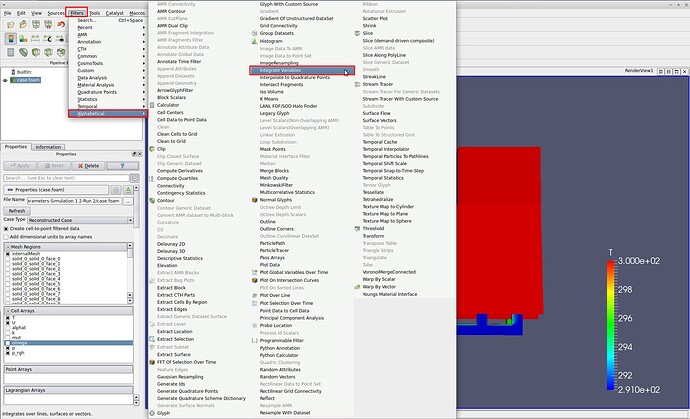Select the Threshold filter icon
Screen dimensions: 690x419
(357, 228)
